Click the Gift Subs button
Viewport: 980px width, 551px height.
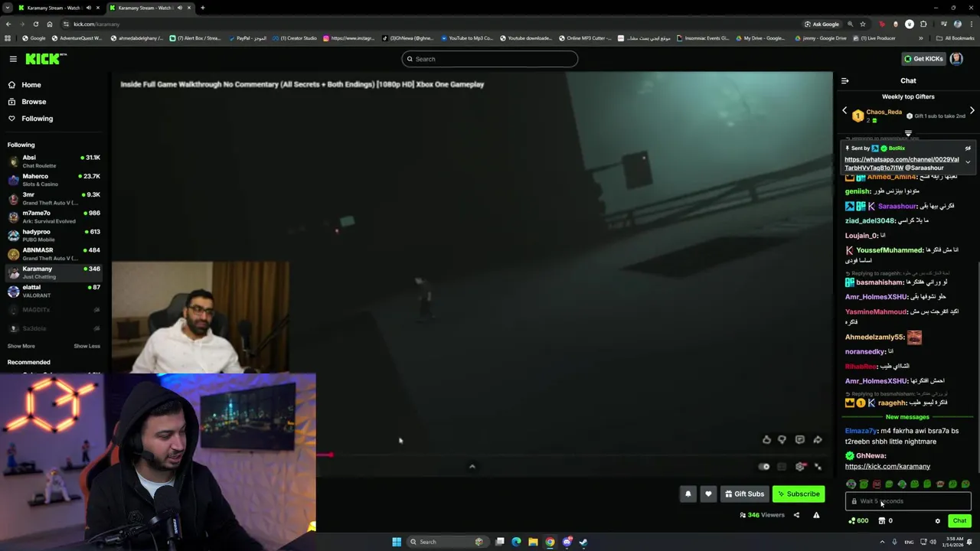coord(744,494)
